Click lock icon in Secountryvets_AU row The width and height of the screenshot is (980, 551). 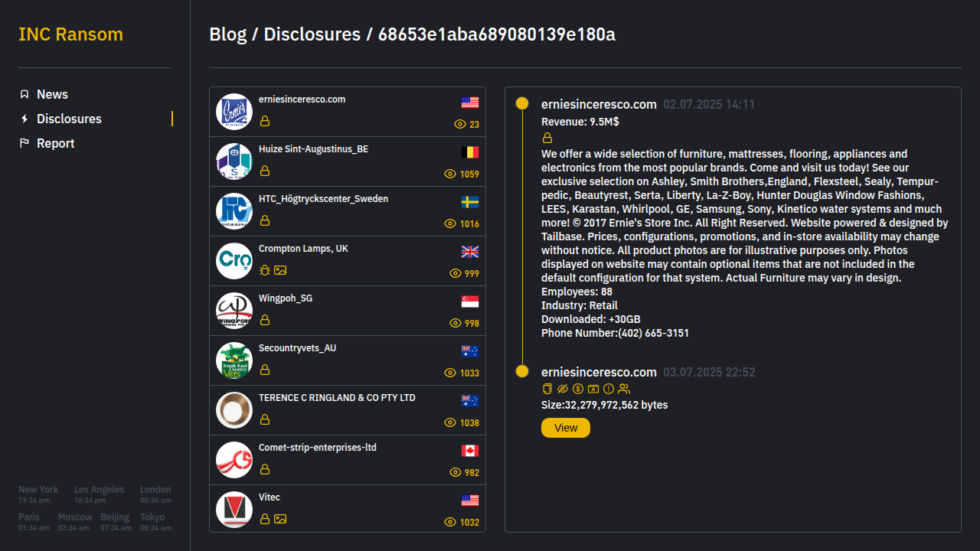point(265,370)
